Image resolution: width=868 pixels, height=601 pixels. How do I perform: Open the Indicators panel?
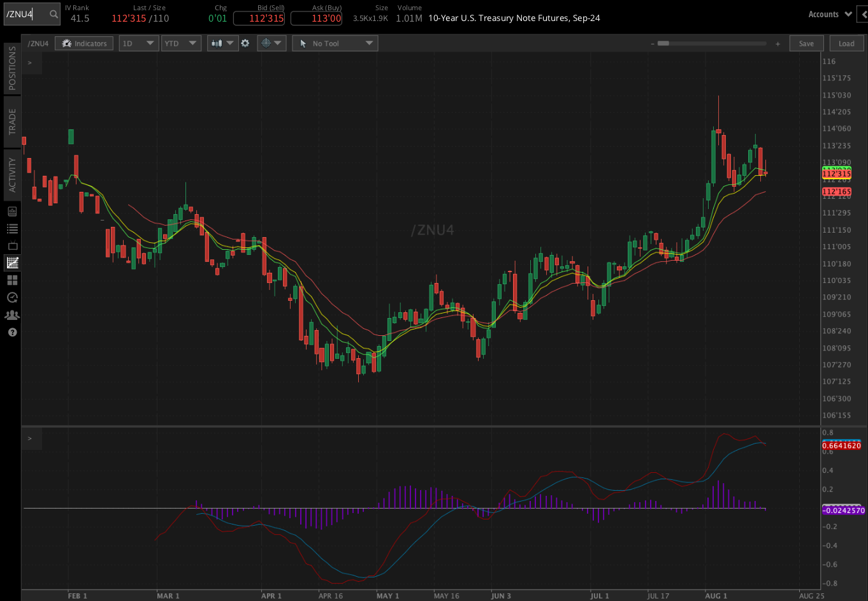pos(83,43)
